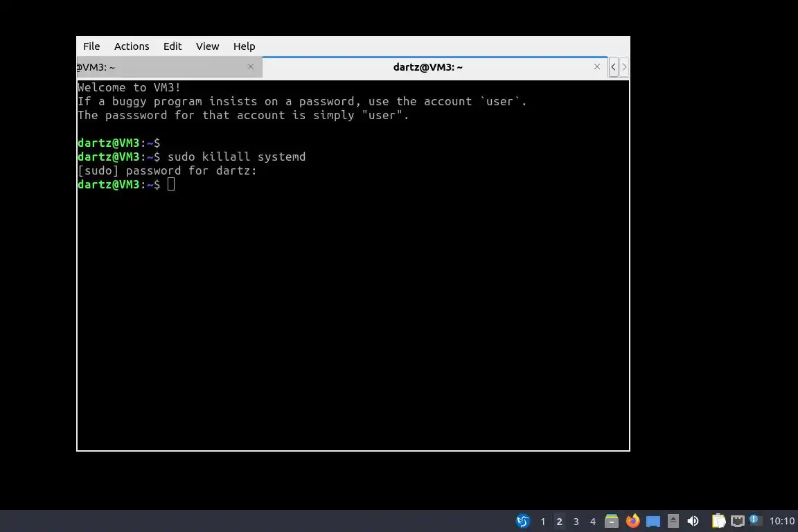Open the Help menu
This screenshot has height=532, width=798.
click(x=245, y=46)
